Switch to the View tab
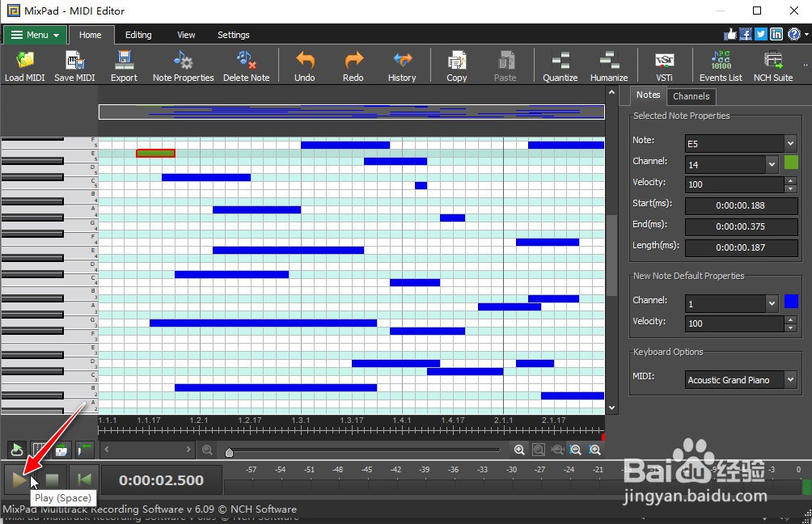 [x=186, y=35]
